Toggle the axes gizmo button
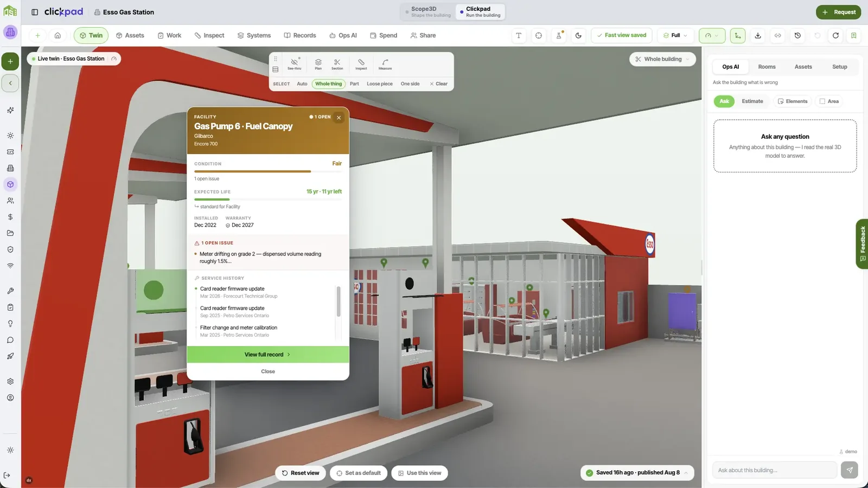 (x=738, y=35)
